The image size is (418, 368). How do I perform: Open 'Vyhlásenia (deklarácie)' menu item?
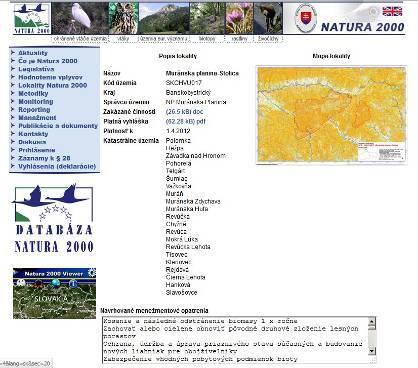tap(57, 166)
